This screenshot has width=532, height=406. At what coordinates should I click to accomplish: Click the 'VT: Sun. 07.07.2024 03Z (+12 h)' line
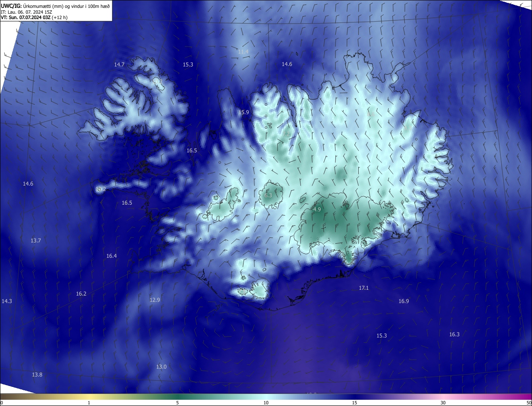(x=34, y=17)
